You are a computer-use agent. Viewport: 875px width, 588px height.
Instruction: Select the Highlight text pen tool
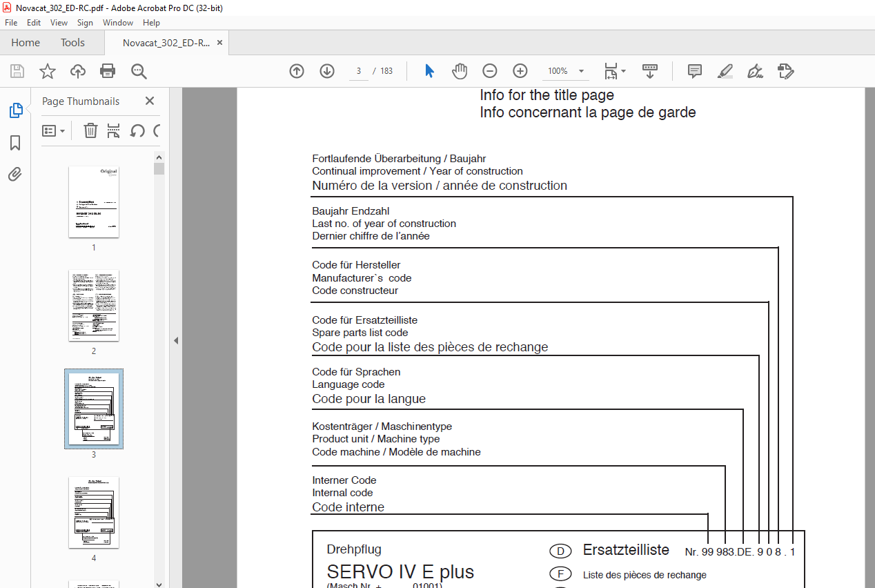[x=725, y=71]
